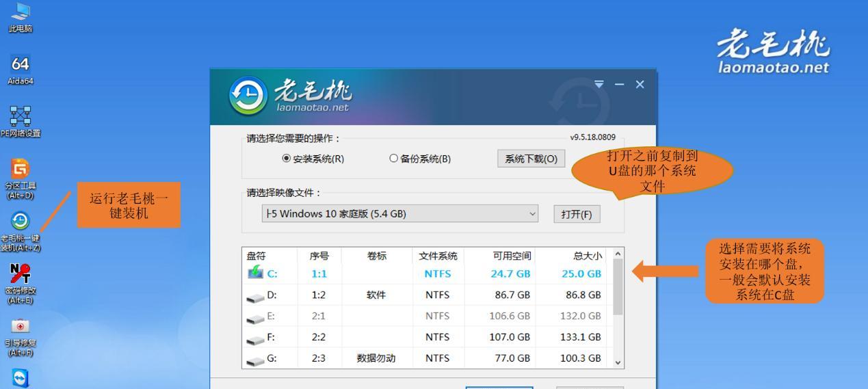This screenshot has height=389, width=868.
Task: Click the drive list scrollbar up arrow
Action: [x=618, y=254]
